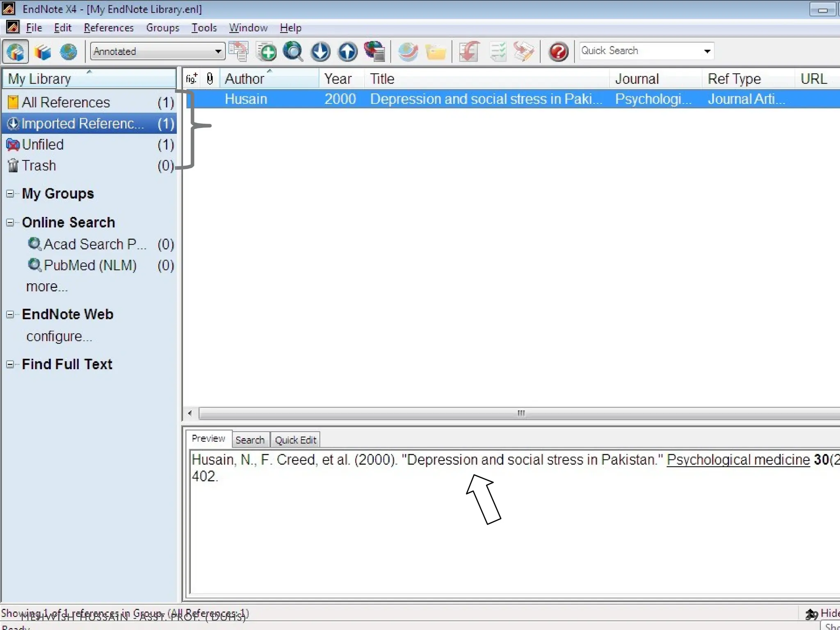This screenshot has width=840, height=630.
Task: Click the Local Library Mode icon
Action: click(x=42, y=52)
